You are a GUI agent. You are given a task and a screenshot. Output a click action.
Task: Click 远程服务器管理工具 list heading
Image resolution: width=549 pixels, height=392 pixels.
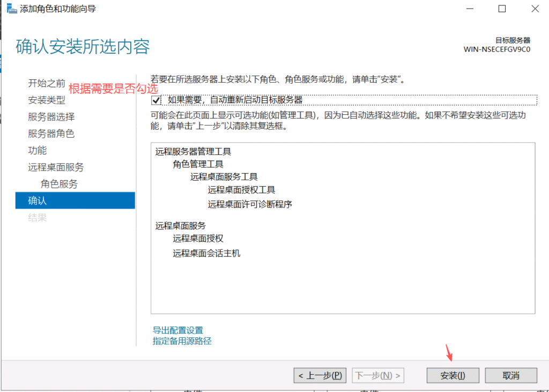tap(193, 152)
